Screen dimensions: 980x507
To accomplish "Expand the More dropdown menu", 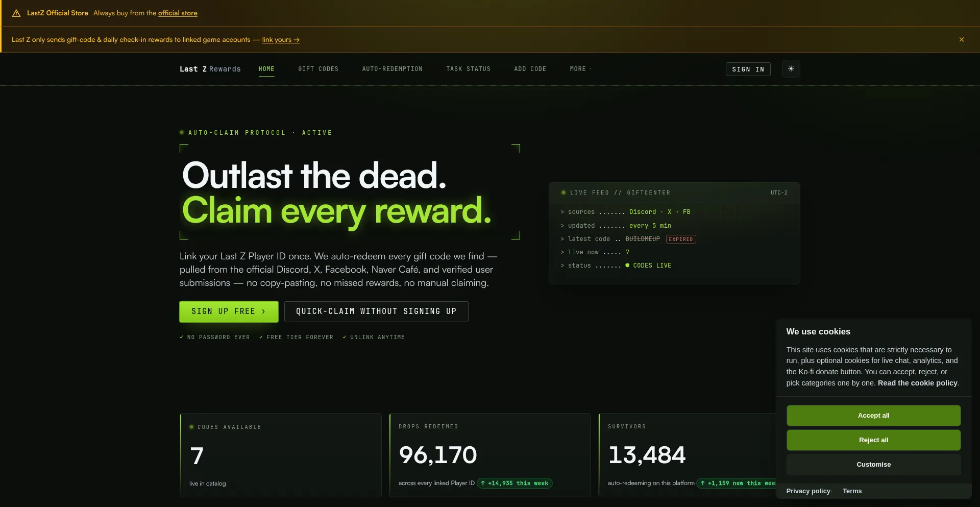I will click(x=580, y=69).
